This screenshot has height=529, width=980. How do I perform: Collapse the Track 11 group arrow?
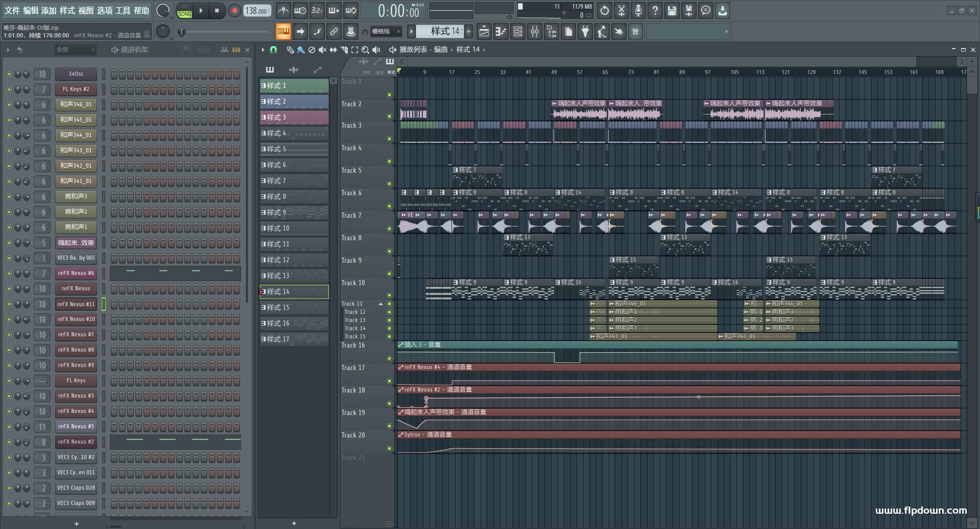(380, 304)
